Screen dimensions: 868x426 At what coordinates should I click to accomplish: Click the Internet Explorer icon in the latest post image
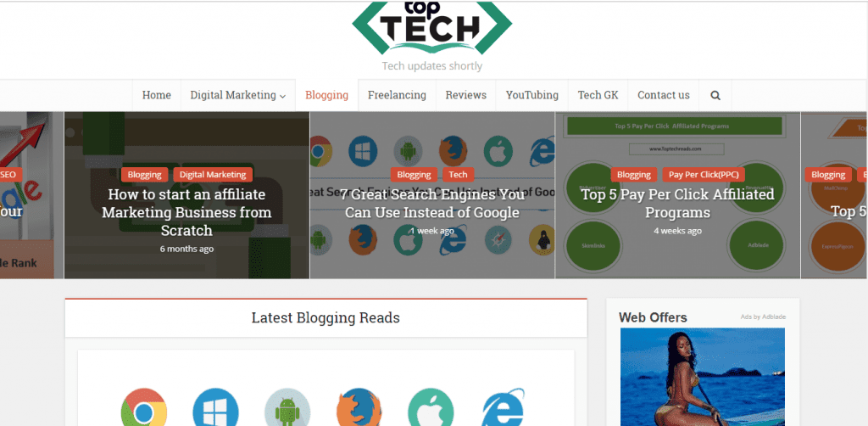(503, 407)
